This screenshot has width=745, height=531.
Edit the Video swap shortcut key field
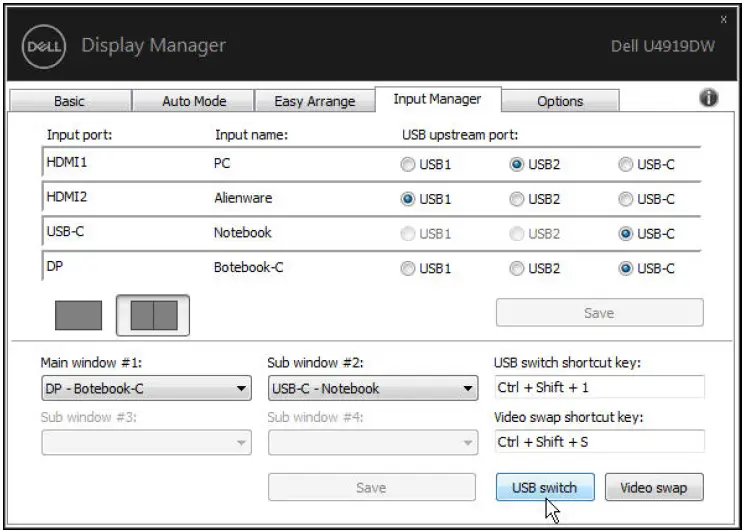pos(599,442)
